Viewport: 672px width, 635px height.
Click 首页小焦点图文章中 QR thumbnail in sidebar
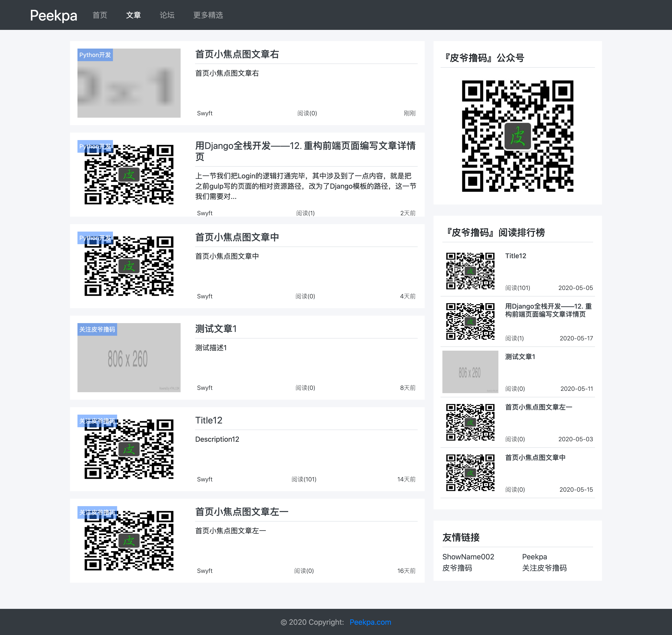(470, 473)
